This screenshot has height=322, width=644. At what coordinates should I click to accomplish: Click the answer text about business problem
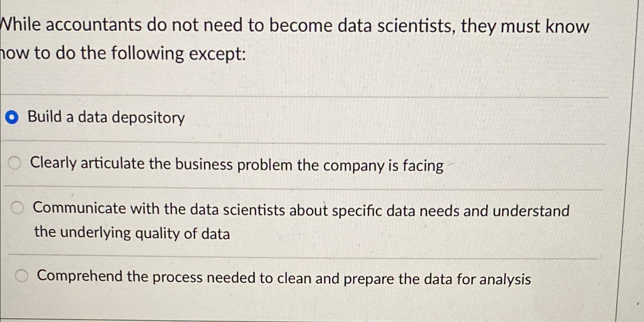pos(235,164)
